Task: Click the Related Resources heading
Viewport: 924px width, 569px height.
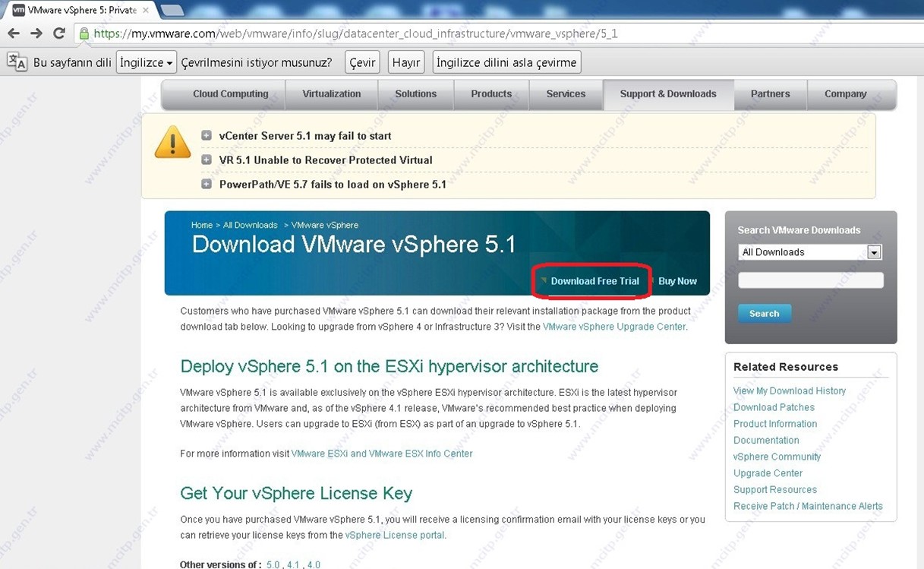Action: 786,367
